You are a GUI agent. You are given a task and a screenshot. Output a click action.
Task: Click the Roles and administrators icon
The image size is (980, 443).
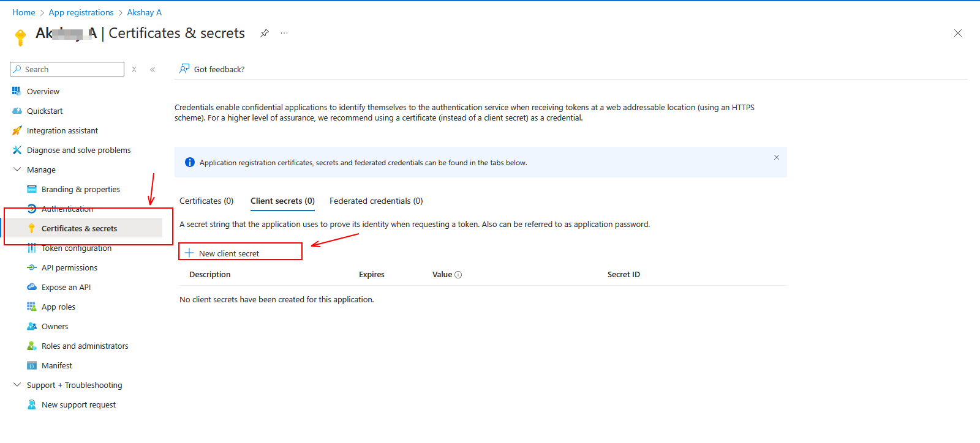tap(32, 346)
